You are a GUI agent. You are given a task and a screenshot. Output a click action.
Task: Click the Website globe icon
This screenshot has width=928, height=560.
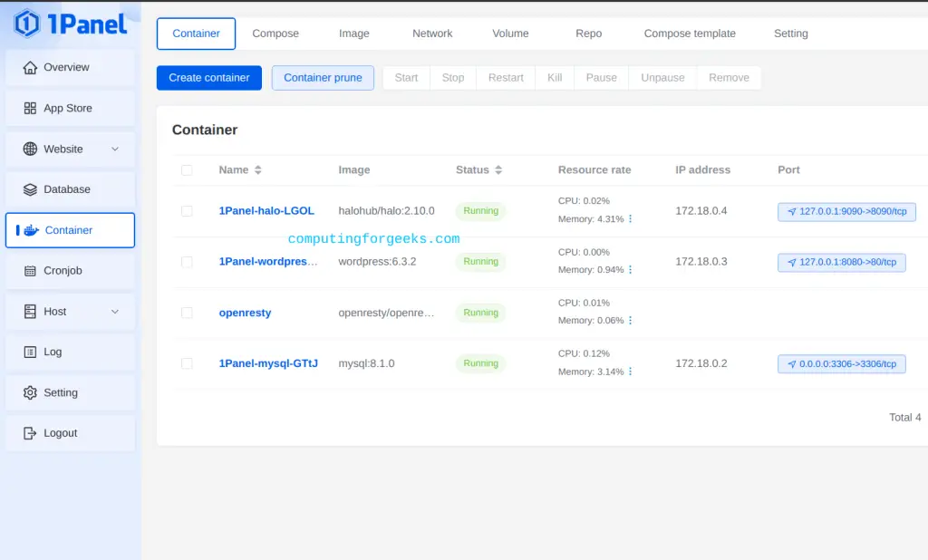[x=30, y=150]
